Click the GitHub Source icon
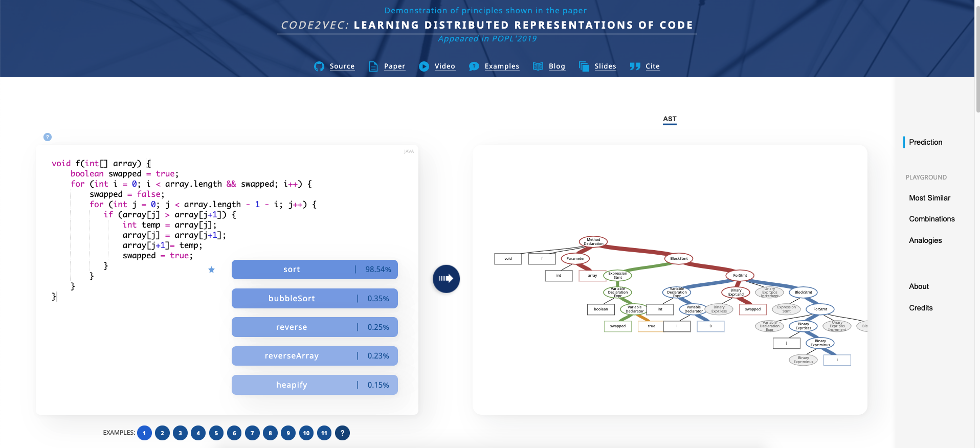 point(319,66)
